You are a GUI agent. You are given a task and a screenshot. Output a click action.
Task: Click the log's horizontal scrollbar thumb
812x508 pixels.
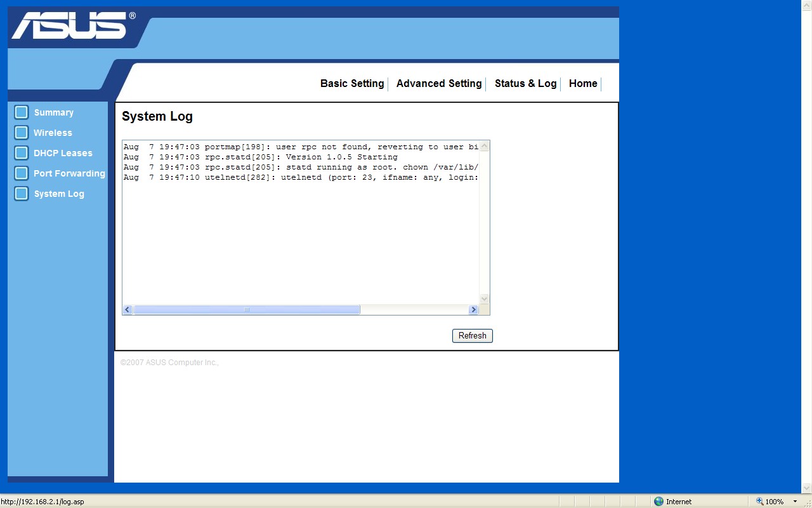click(x=247, y=310)
